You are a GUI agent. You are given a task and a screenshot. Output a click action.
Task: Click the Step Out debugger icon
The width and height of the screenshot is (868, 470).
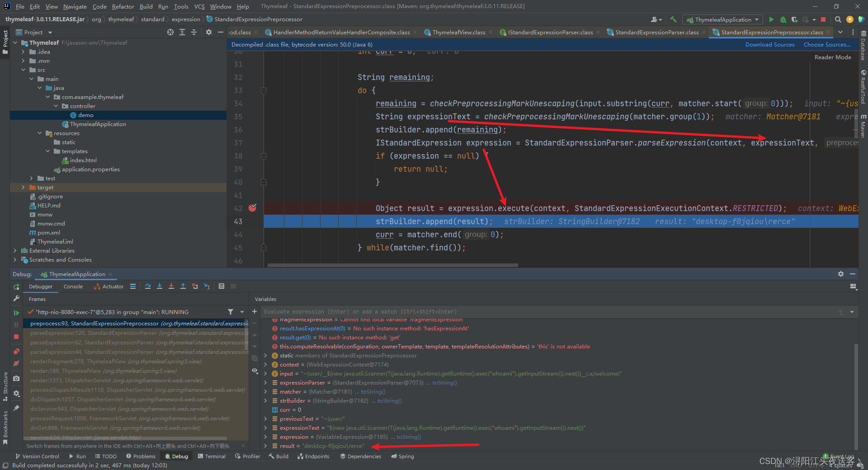[183, 286]
